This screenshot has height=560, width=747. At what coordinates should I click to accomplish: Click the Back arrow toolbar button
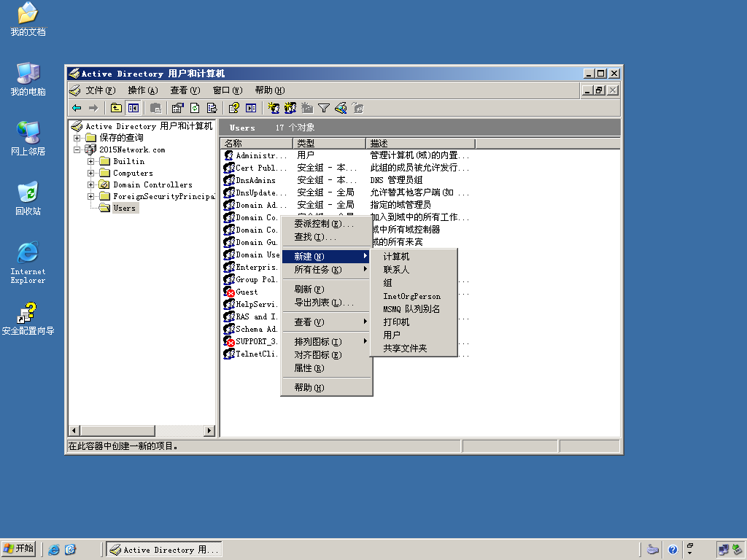(77, 108)
